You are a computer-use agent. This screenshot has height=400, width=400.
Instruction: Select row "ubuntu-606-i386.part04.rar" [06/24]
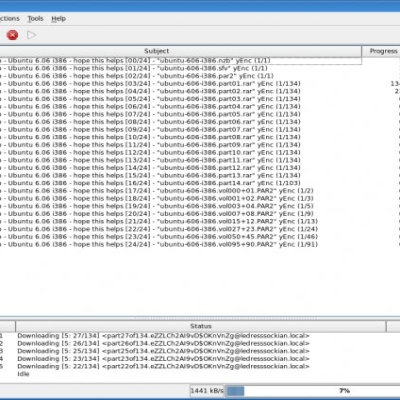(x=200, y=107)
